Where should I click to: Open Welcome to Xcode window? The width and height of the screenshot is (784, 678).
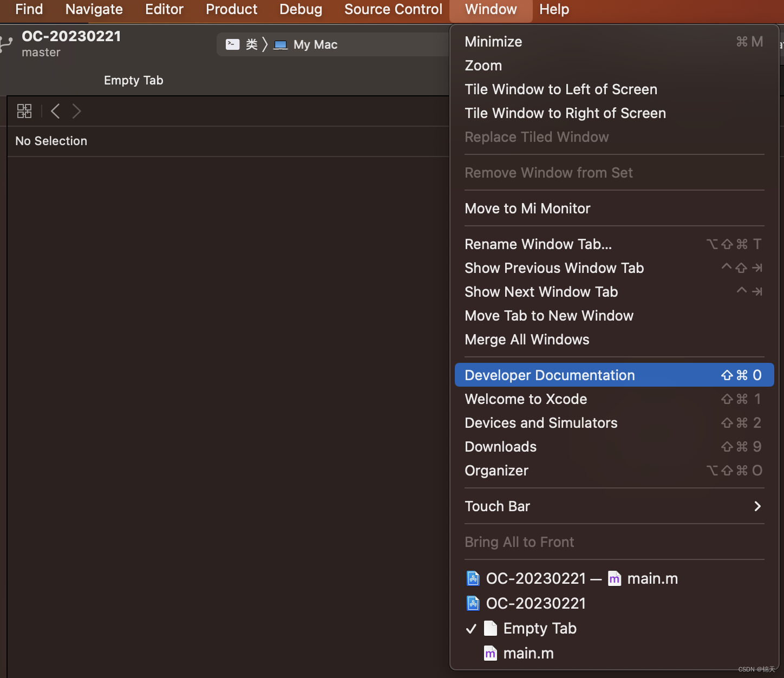[615, 399]
